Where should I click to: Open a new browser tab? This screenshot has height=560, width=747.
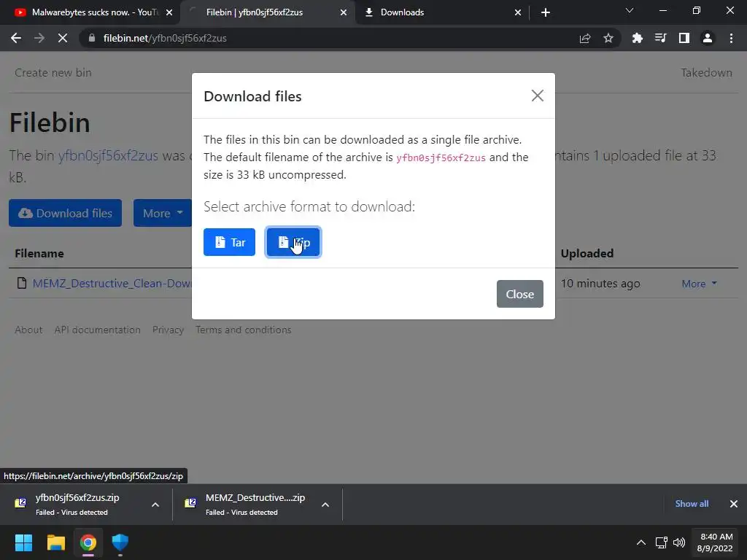546,12
